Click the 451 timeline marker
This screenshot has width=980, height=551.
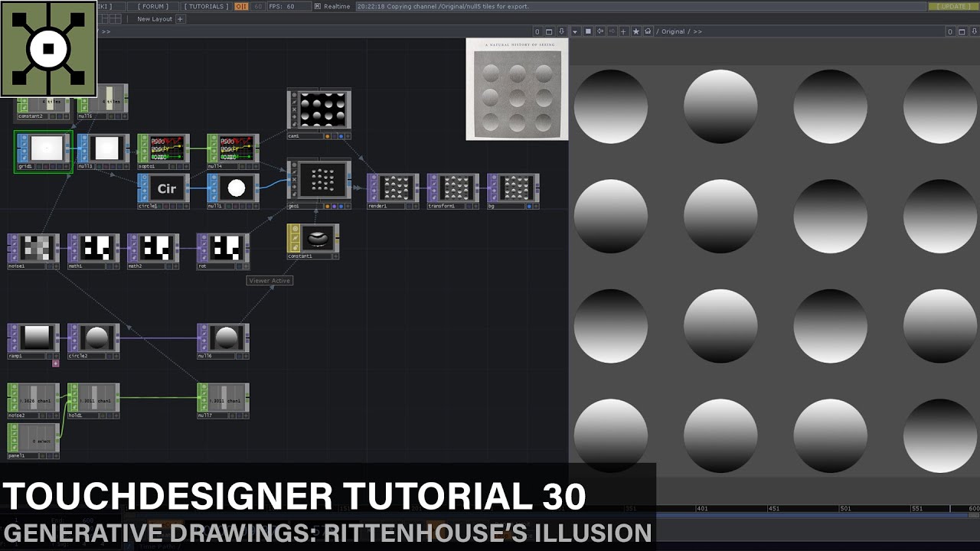(x=773, y=508)
